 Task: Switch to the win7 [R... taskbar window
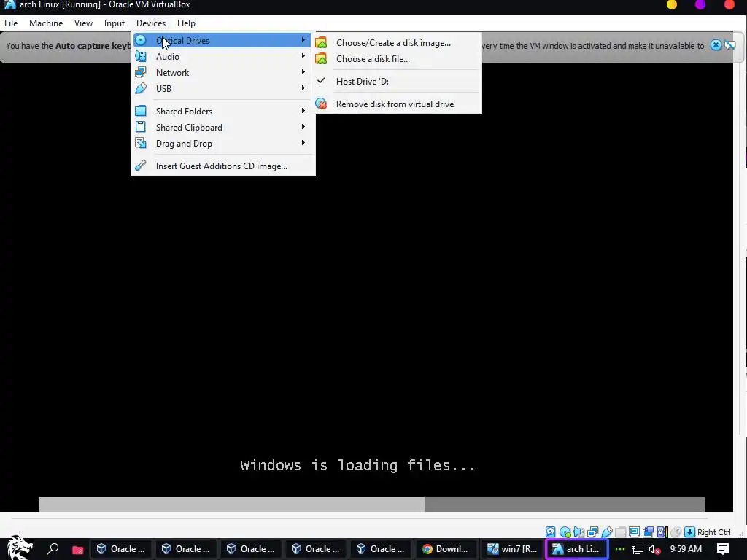click(x=512, y=549)
